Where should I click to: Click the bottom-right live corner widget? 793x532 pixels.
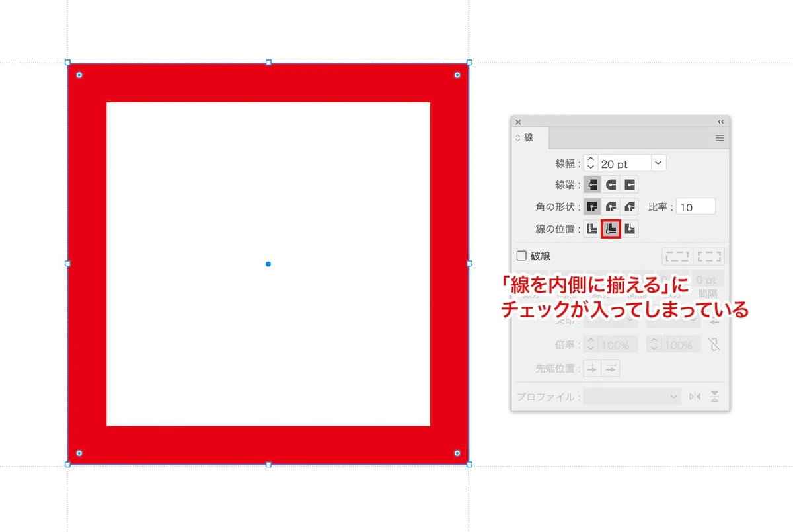point(457,453)
